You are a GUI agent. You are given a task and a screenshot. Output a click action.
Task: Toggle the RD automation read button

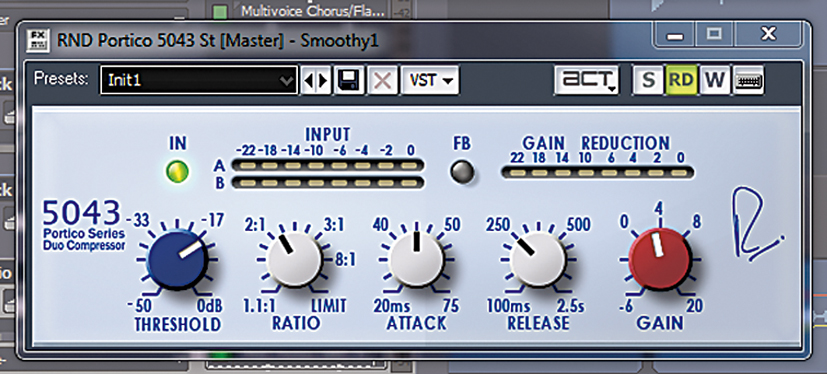point(681,81)
